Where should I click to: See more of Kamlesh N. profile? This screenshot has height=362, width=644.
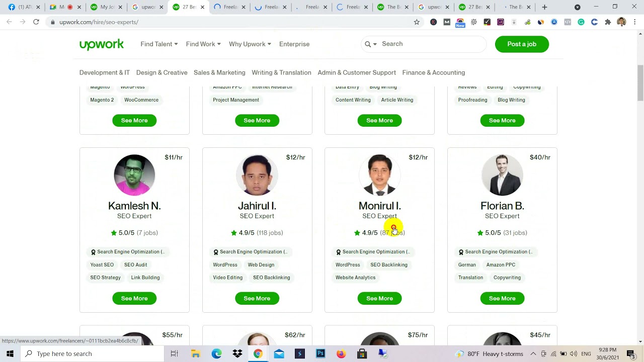point(134,299)
